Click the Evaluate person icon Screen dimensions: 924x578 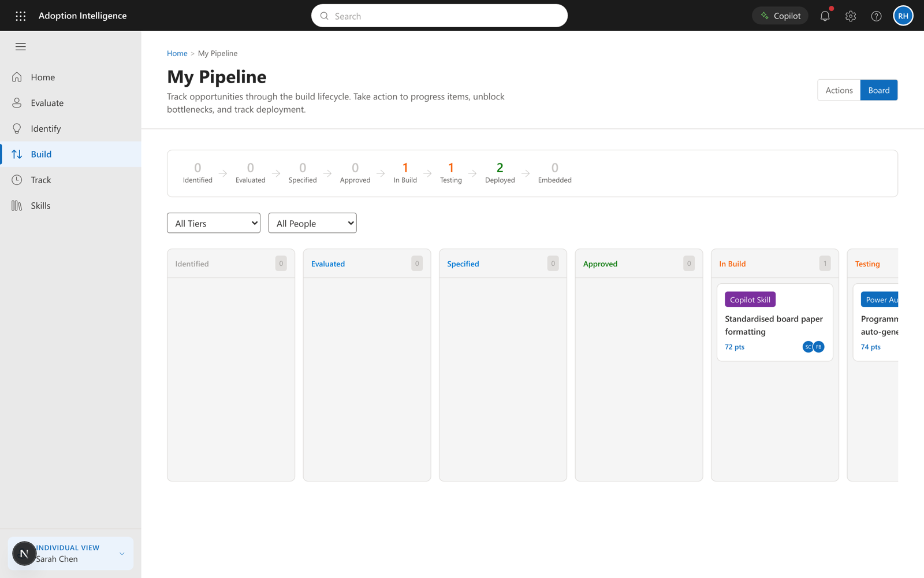coord(17,103)
